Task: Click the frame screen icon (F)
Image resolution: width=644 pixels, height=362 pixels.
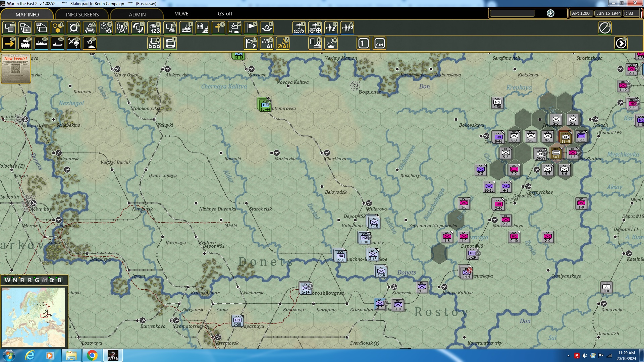Action: pos(170,44)
